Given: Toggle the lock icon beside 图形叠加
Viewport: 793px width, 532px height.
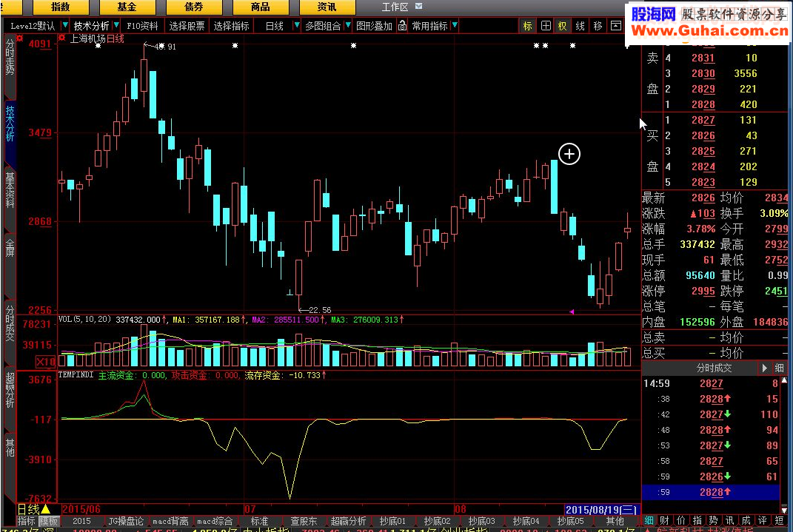Looking at the screenshot, I should point(402,25).
